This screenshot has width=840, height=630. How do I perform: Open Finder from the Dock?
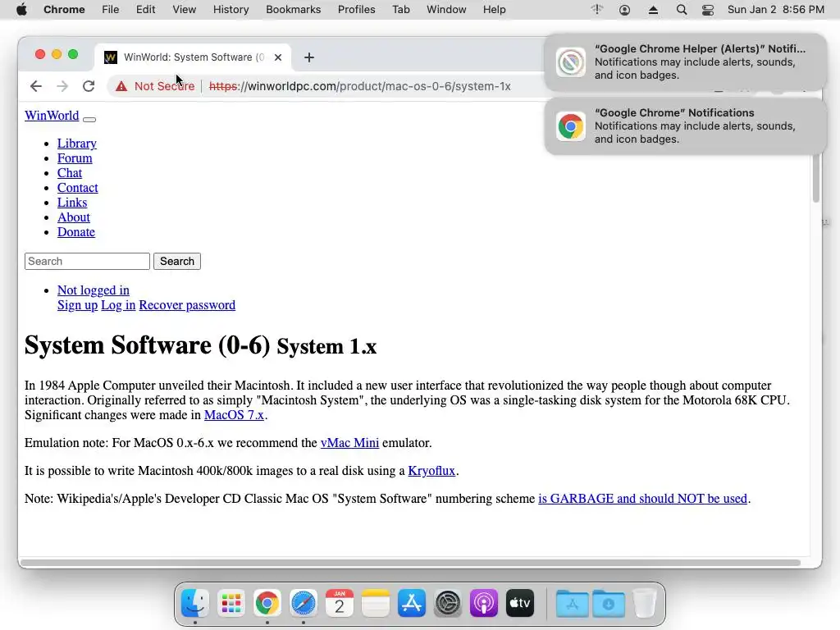point(195,603)
